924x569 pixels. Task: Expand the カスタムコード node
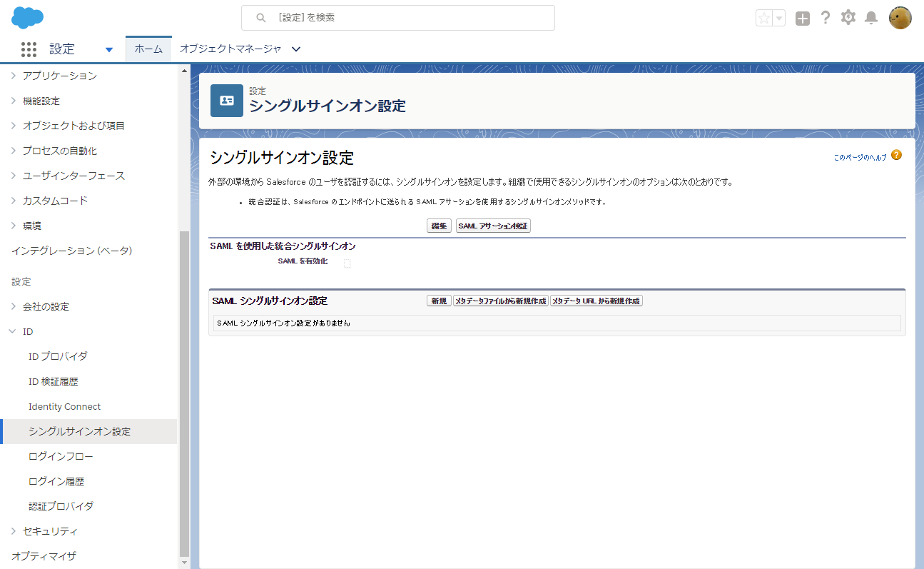click(13, 201)
